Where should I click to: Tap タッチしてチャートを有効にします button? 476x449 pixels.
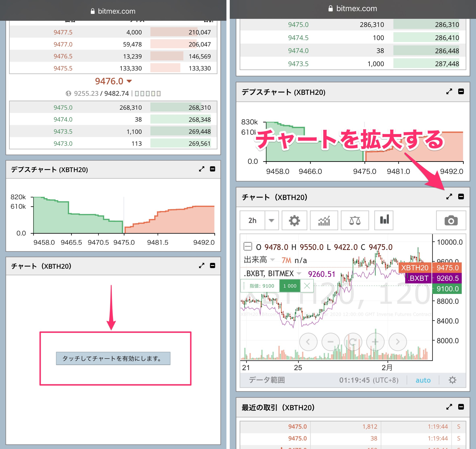(113, 358)
